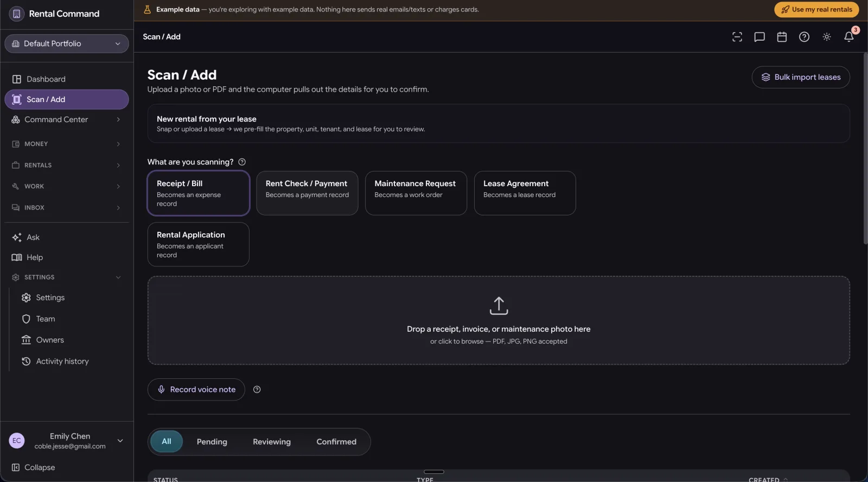
Task: Collapse the SETTINGS section chevron
Action: point(118,277)
